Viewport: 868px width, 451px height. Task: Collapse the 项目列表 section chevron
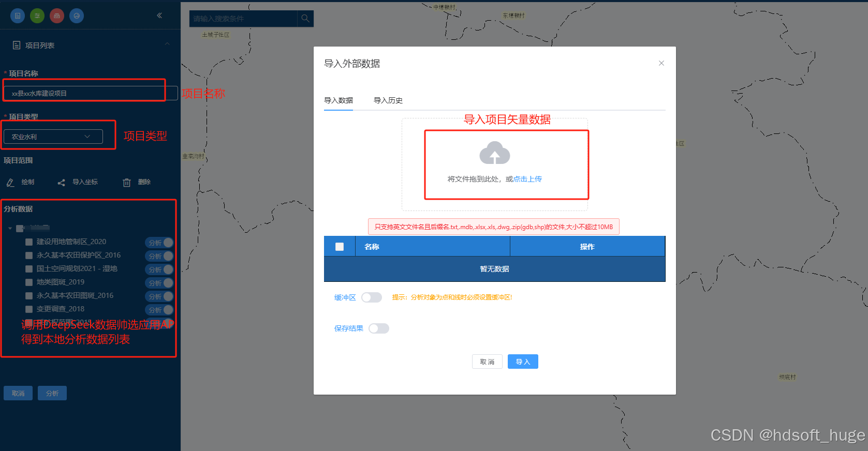(x=167, y=44)
